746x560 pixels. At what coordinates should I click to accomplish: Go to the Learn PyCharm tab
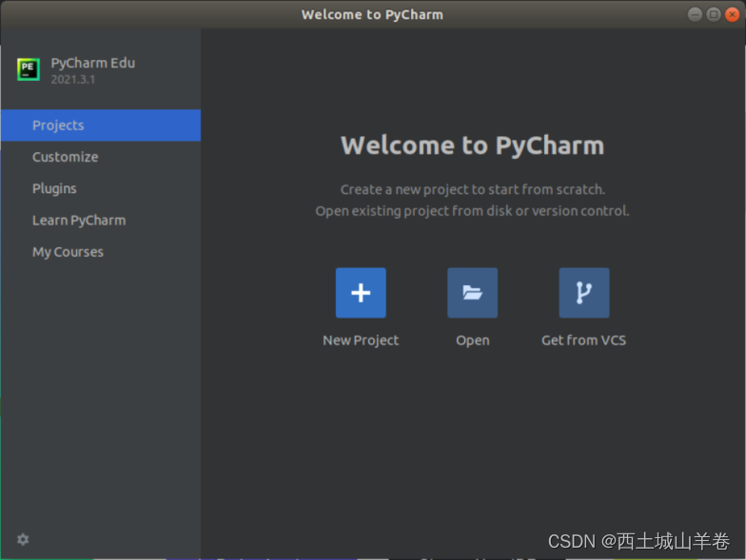[x=101, y=221]
